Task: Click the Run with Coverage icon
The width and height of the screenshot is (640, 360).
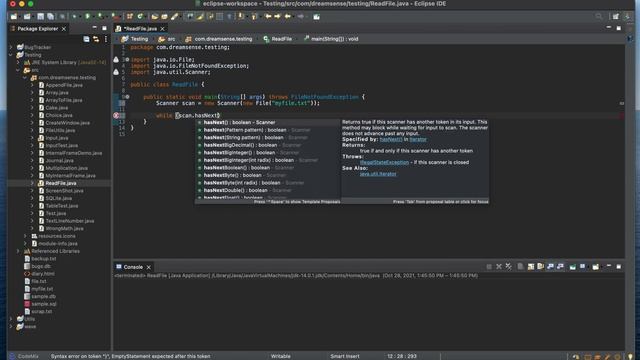Action: point(100,16)
